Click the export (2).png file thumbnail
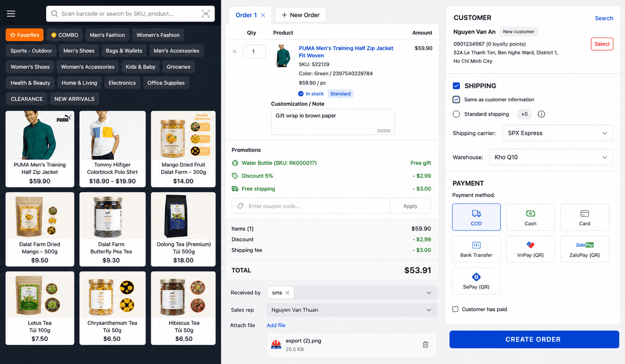625x364 pixels. [x=276, y=345]
